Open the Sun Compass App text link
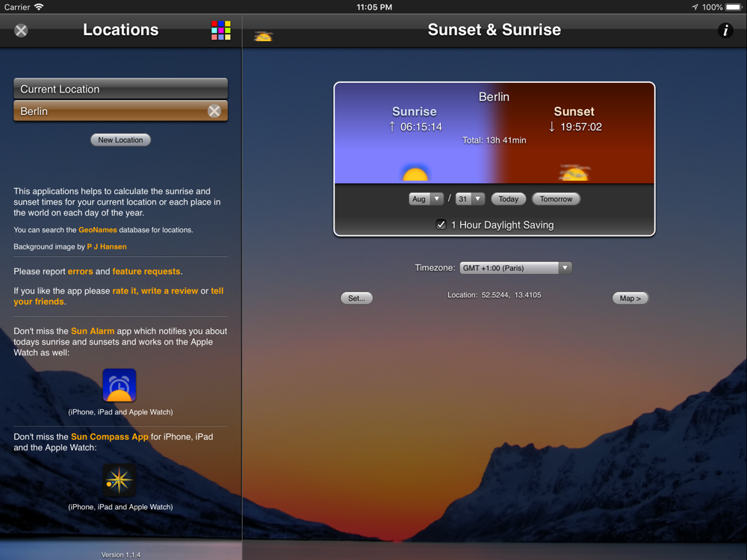This screenshot has width=747, height=560. tap(110, 437)
